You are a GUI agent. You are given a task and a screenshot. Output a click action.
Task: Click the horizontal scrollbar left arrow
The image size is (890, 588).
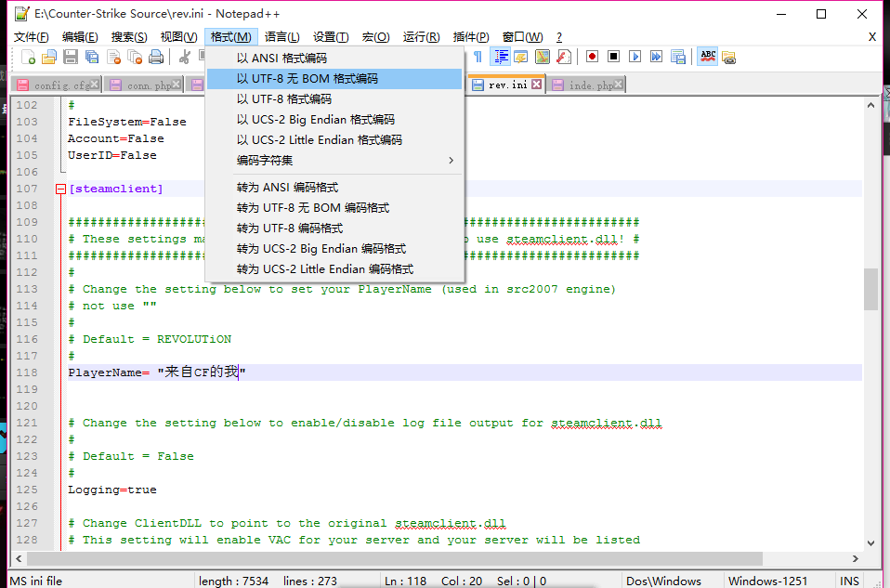[19, 559]
